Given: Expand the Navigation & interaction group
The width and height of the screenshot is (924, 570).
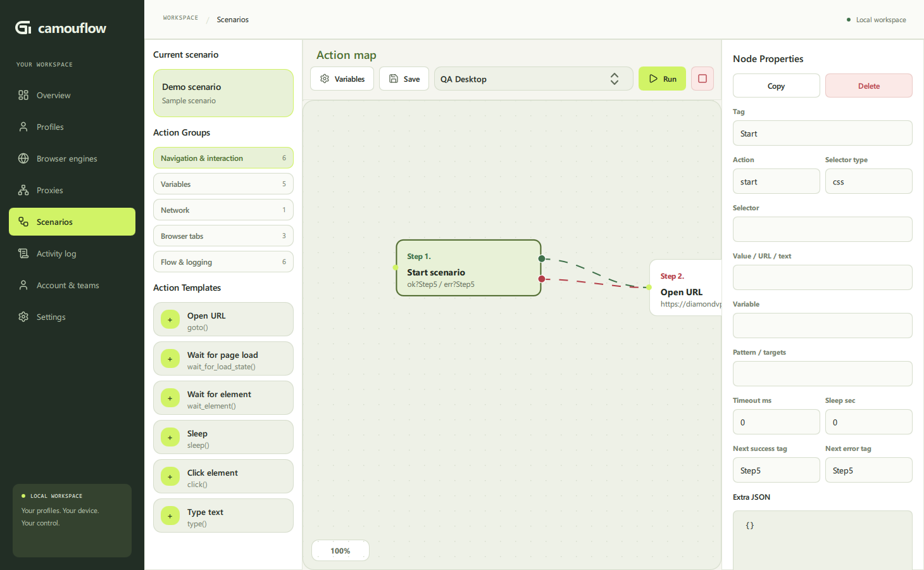Looking at the screenshot, I should pyautogui.click(x=223, y=158).
